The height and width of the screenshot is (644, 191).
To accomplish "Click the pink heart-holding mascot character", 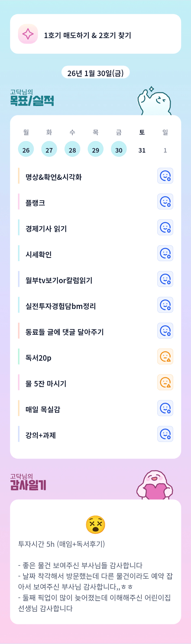I will (155, 485).
